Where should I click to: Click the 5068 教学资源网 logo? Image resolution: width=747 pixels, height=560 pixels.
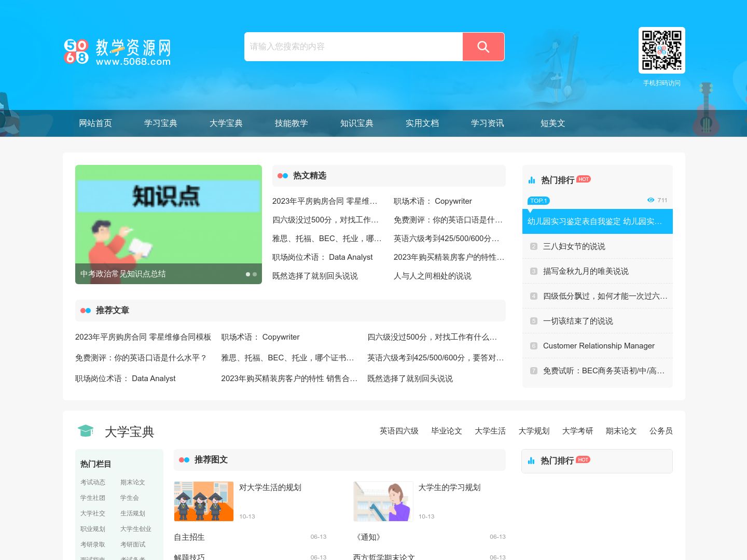click(x=117, y=51)
